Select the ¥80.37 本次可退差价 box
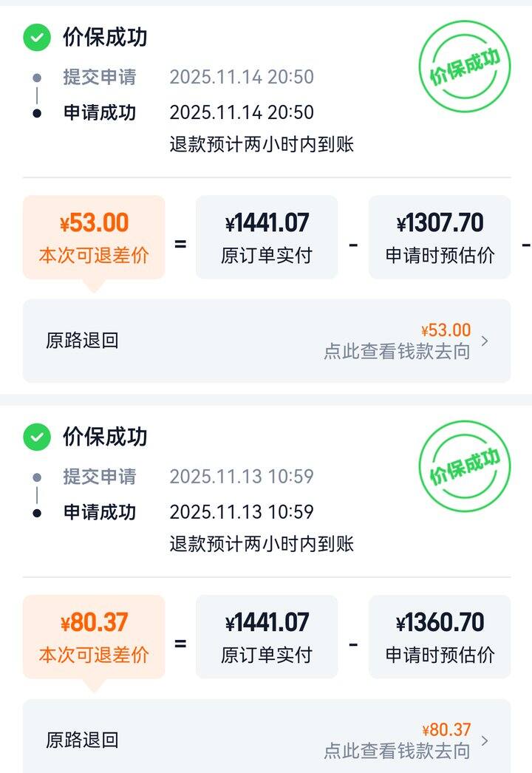The height and width of the screenshot is (773, 532). [x=94, y=636]
